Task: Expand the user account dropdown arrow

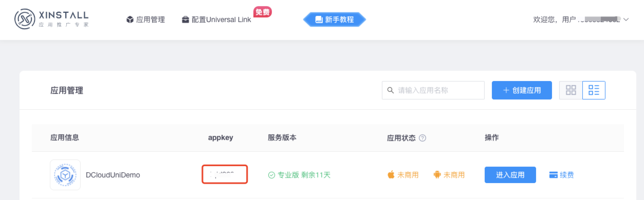Action: [x=626, y=19]
